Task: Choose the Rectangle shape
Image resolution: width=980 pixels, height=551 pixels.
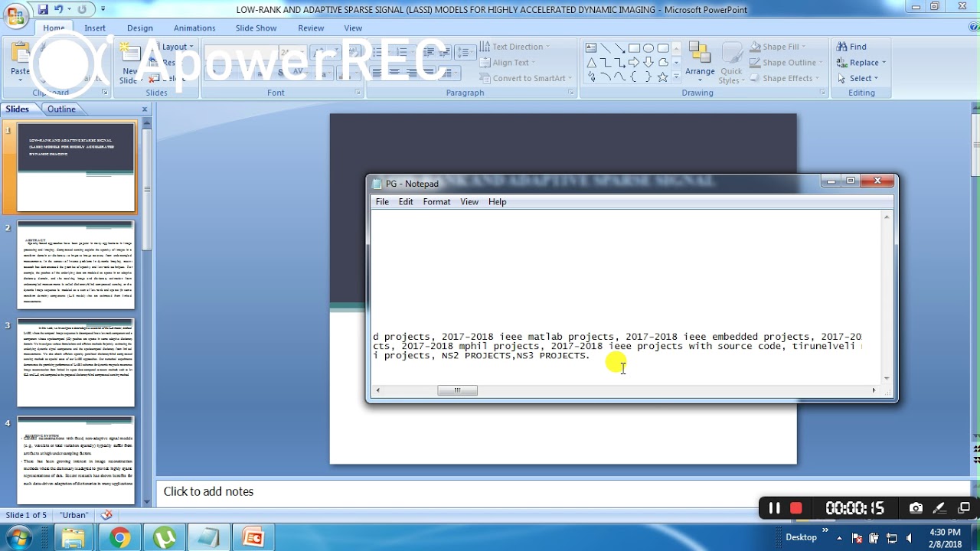Action: pyautogui.click(x=635, y=47)
